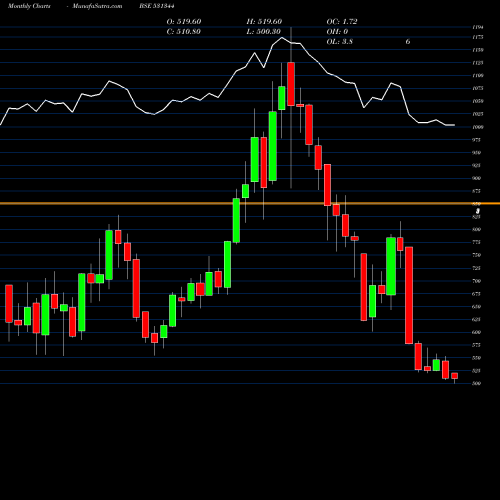The width and height of the screenshot is (500, 500).
Task: Click the open value 'O: 519.60'
Action: 184,22
